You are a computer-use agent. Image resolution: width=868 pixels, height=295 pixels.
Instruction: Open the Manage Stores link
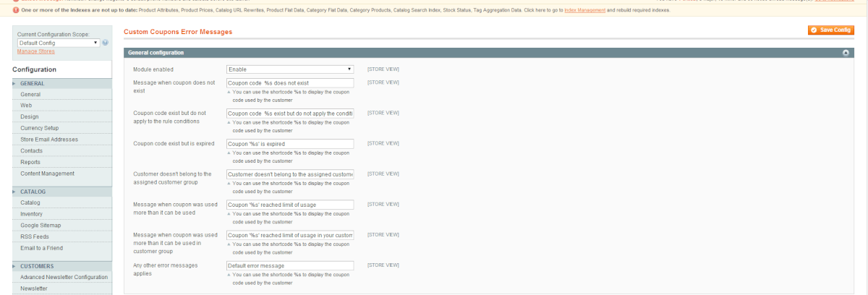pos(35,51)
